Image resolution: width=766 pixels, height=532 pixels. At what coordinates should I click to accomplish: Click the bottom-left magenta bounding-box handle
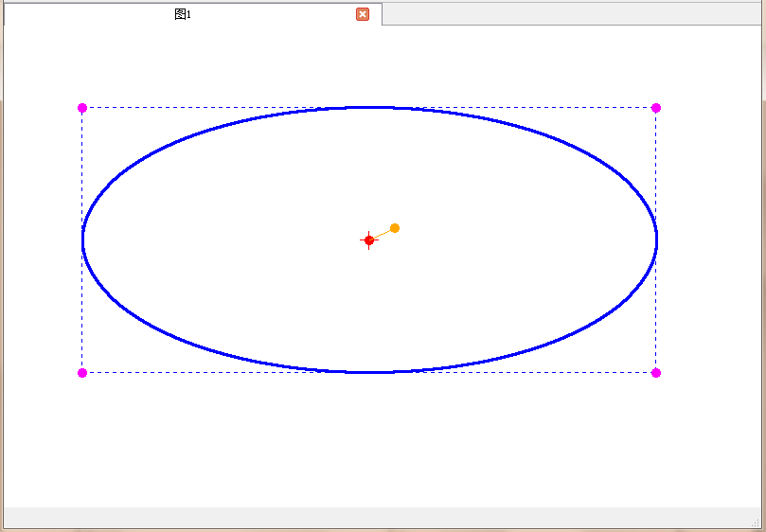pyautogui.click(x=82, y=373)
